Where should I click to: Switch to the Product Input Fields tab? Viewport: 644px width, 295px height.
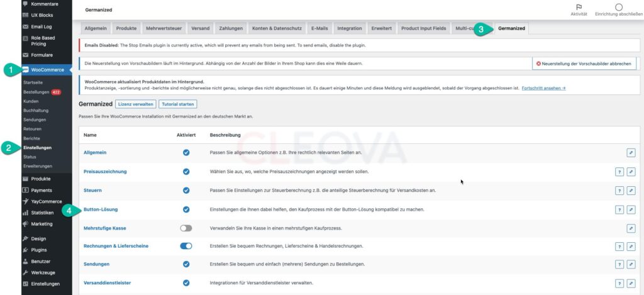point(423,28)
